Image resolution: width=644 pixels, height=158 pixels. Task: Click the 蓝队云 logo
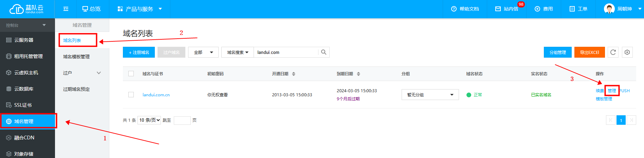point(26,9)
